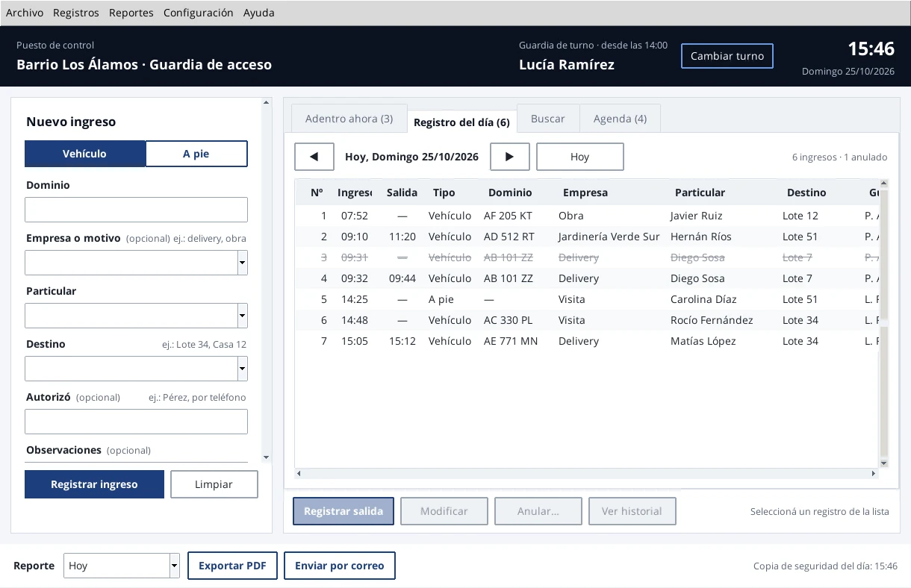The image size is (911, 588).
Task: Click table vertical scroll-down arrow
Action: 884,463
